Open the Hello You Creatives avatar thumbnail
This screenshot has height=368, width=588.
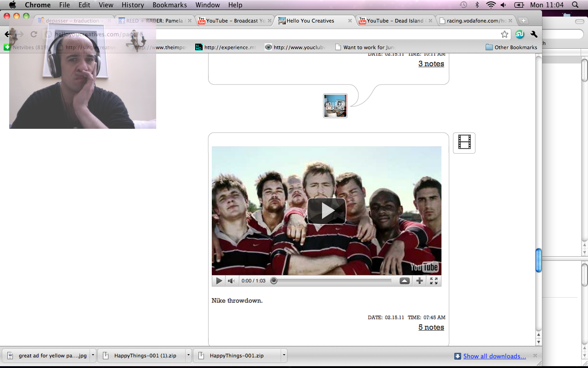[335, 106]
